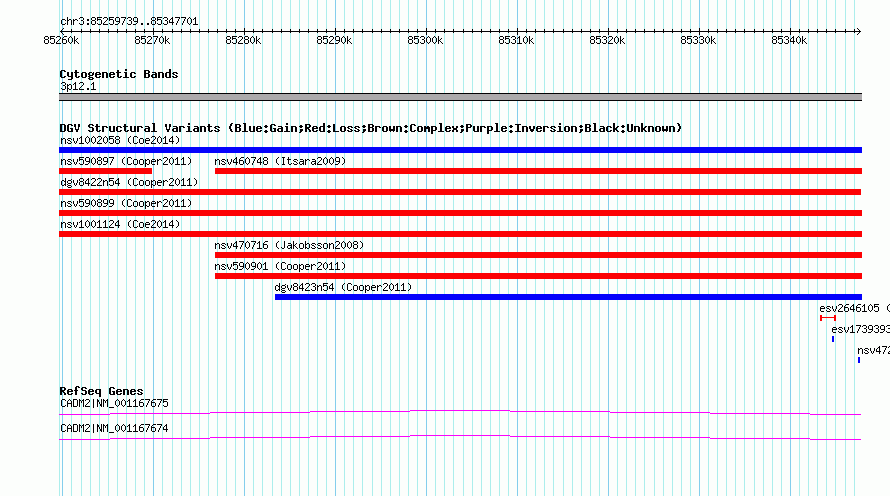This screenshot has width=890, height=496.
Task: Click the nsv1002058 (Coe2014) label
Action: (x=120, y=140)
